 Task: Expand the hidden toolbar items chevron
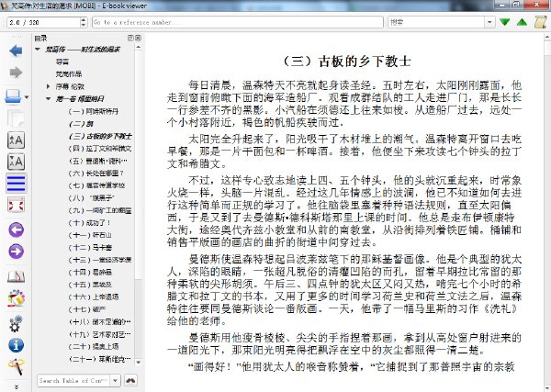[x=16, y=386]
